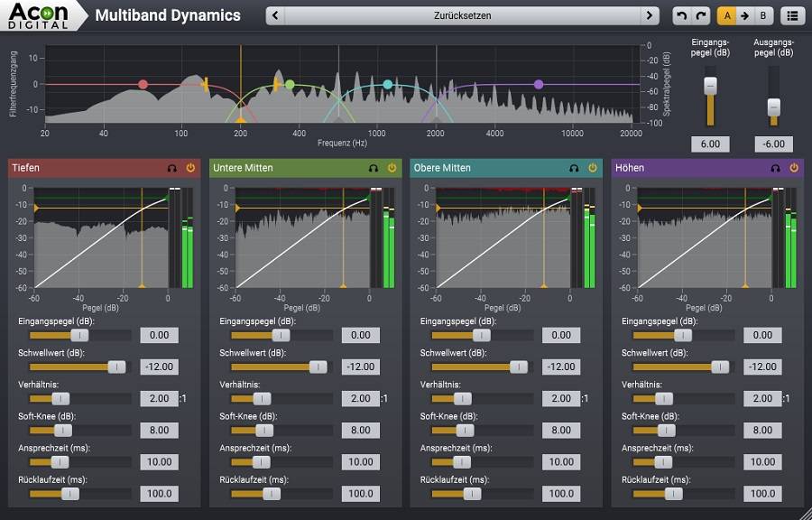This screenshot has height=520, width=812.
Task: Toggle power button for Tiefen band
Action: click(x=190, y=168)
